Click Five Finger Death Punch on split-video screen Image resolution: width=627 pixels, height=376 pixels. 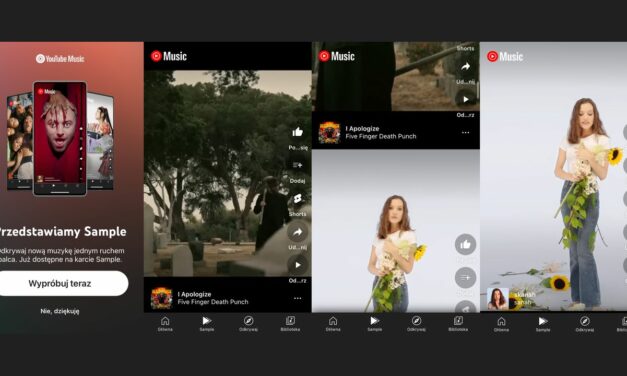click(x=381, y=136)
